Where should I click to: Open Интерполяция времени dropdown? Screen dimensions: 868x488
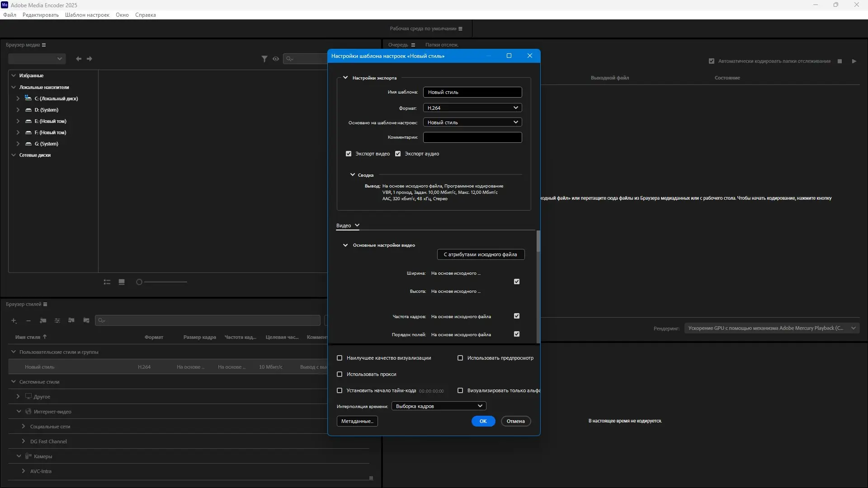pos(439,406)
